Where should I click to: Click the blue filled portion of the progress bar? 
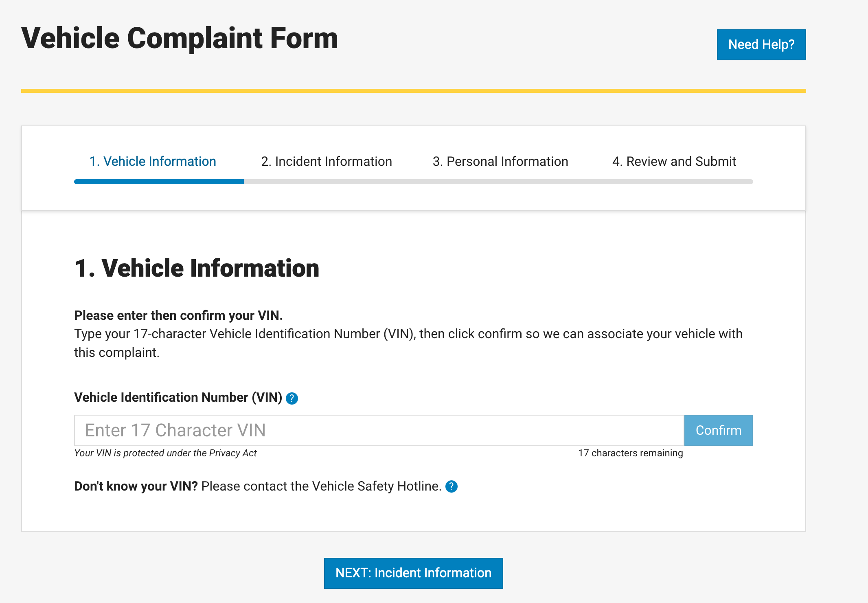tap(159, 182)
